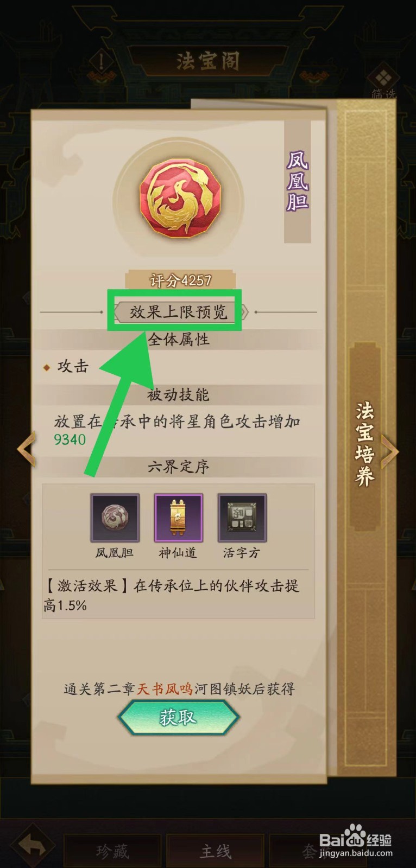Tap the green 获取 button

(178, 718)
